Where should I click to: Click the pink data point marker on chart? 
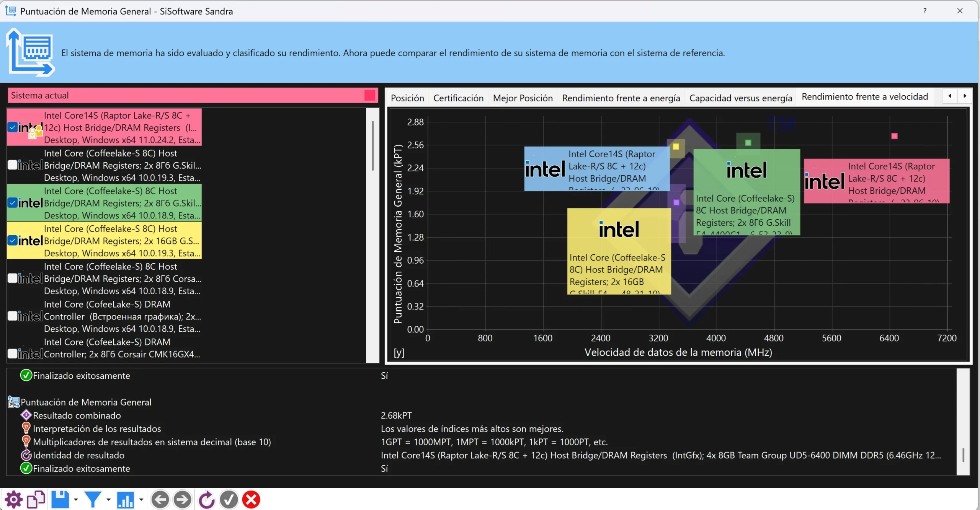(894, 136)
